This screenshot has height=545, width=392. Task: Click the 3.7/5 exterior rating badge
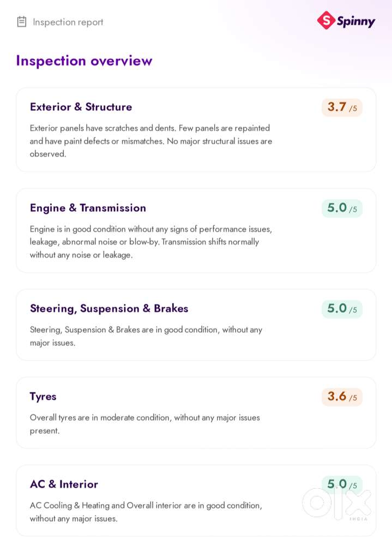pos(342,107)
